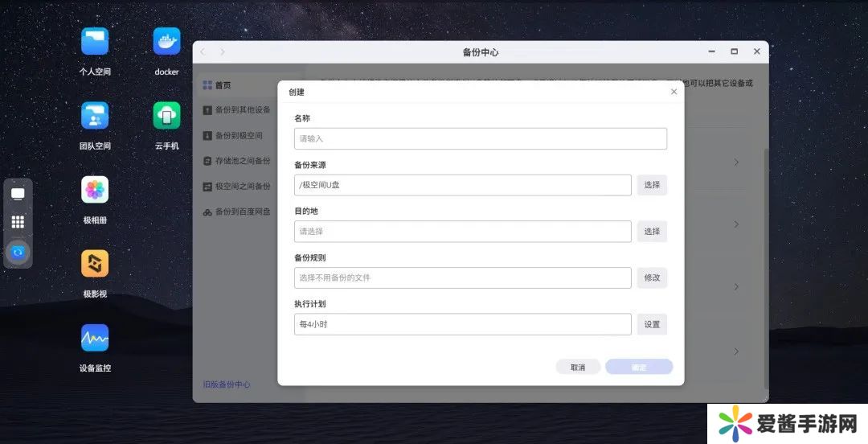Viewport: 868px width, 444px height.
Task: Open the 云手机 app icon
Action: click(166, 116)
